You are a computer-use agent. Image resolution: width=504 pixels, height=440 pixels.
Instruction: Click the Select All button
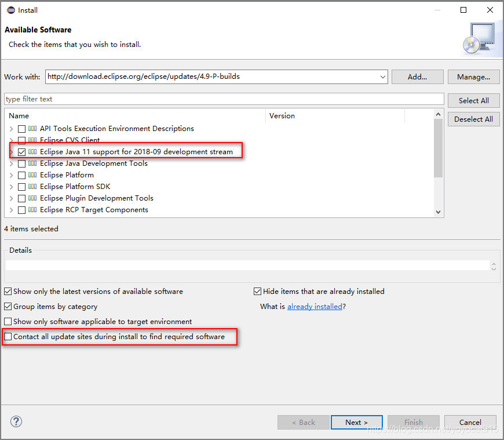tap(473, 101)
